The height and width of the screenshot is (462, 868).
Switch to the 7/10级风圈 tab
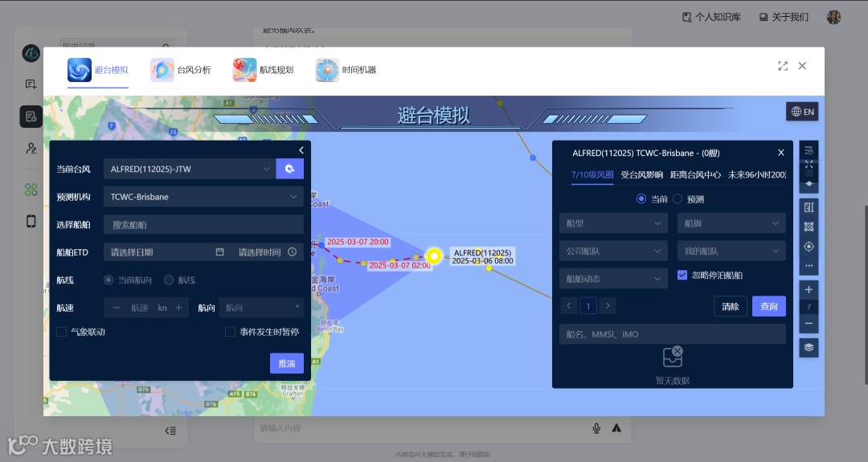point(592,174)
